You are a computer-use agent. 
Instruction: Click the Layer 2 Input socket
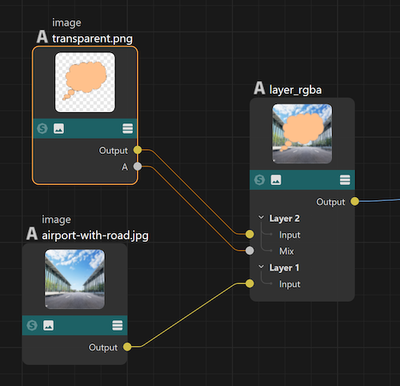(x=250, y=234)
